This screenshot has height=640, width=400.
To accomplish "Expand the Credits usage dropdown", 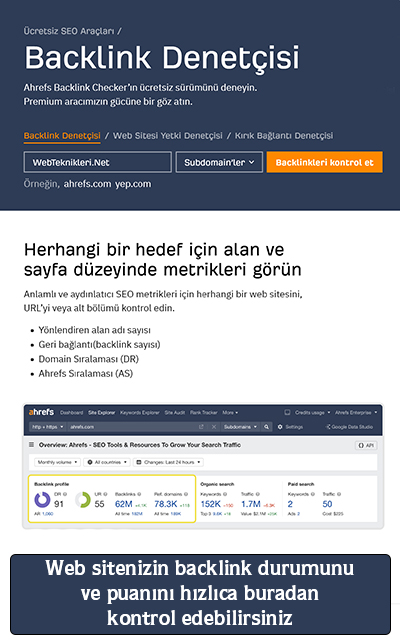I will [313, 413].
